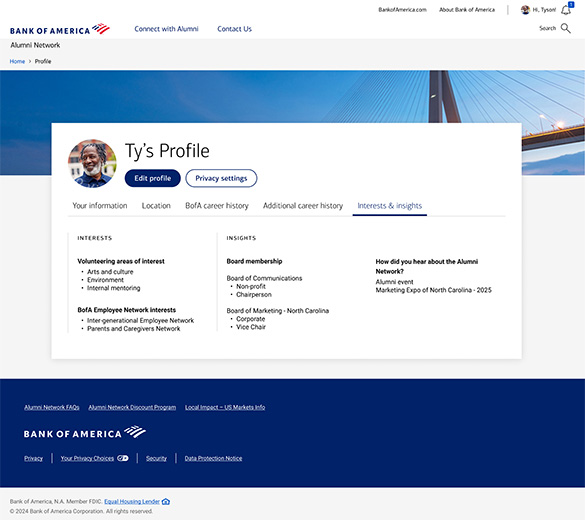
Task: Visit BankofAmerica.com link in header
Action: click(402, 10)
